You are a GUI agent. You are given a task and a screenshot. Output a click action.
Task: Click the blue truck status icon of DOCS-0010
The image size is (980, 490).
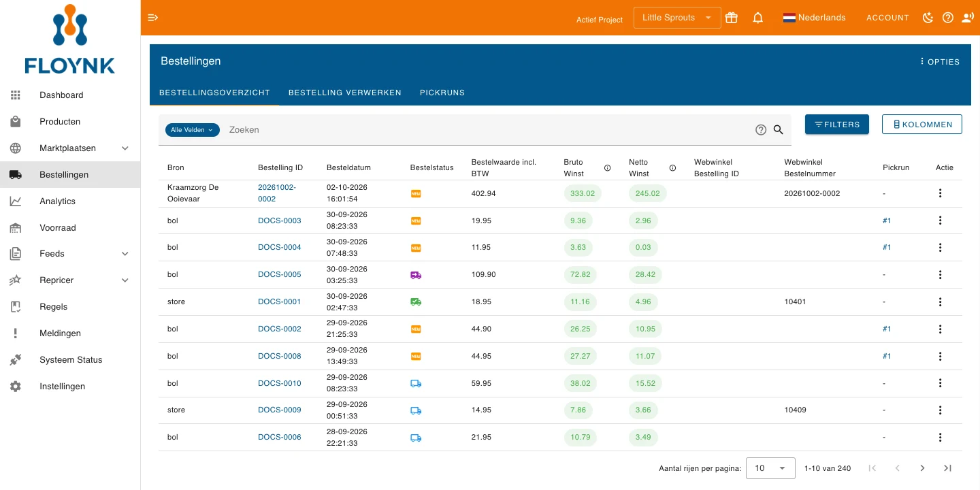tap(416, 383)
